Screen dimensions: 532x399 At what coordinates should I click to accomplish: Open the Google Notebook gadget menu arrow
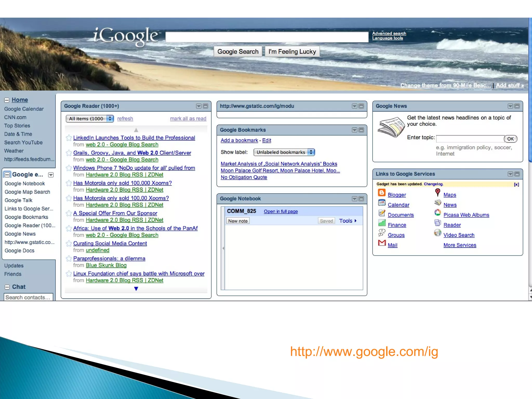pos(354,199)
